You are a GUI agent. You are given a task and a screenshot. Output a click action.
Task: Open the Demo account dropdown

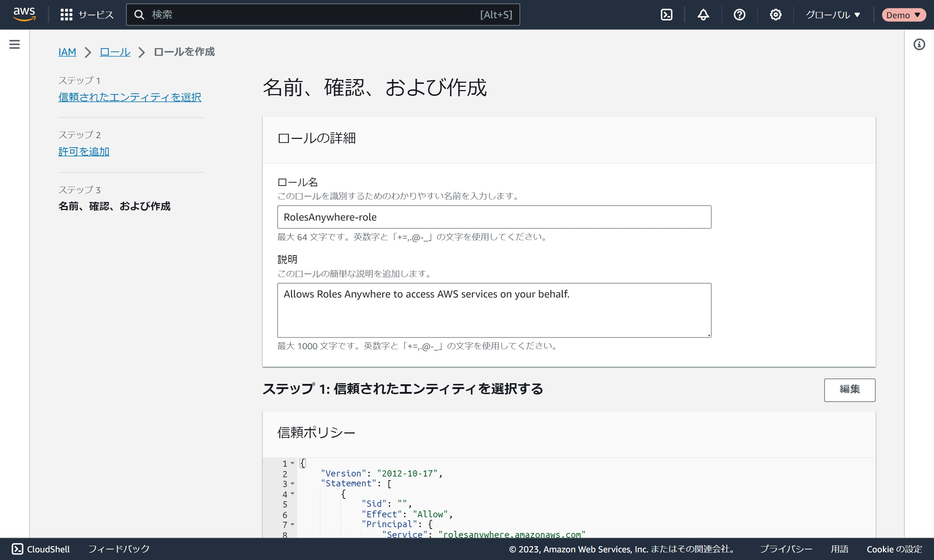[x=903, y=15]
